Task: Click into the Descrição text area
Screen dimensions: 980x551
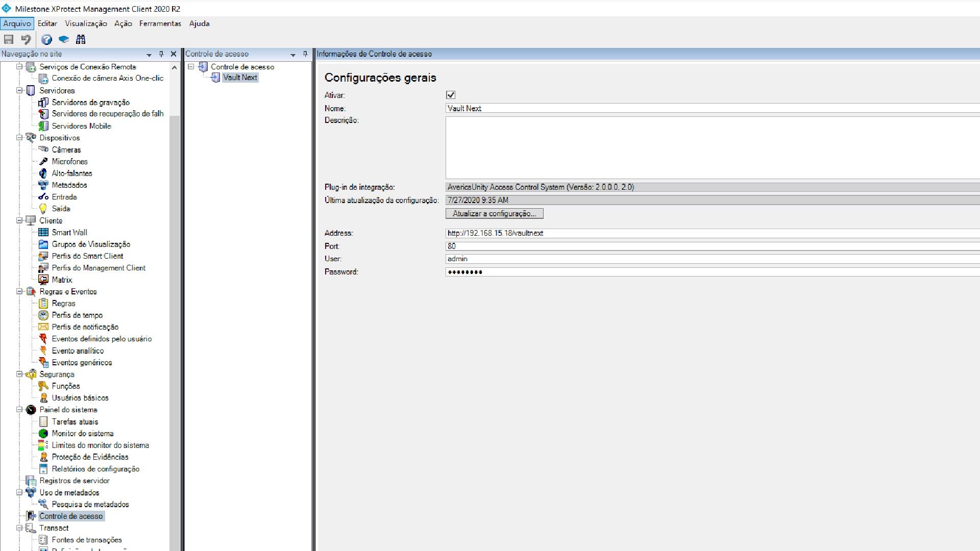Action: click(x=713, y=147)
